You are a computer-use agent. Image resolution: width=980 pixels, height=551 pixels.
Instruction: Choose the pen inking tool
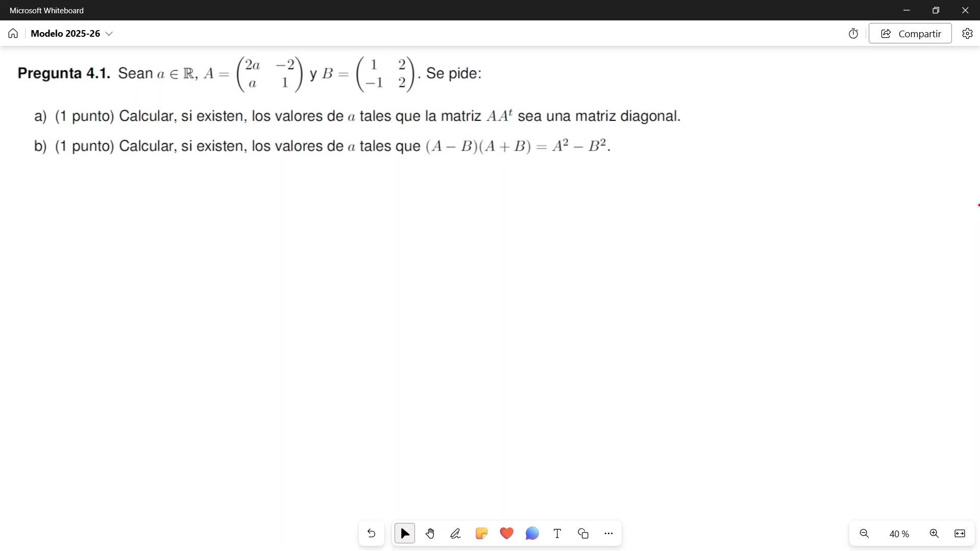pos(455,534)
